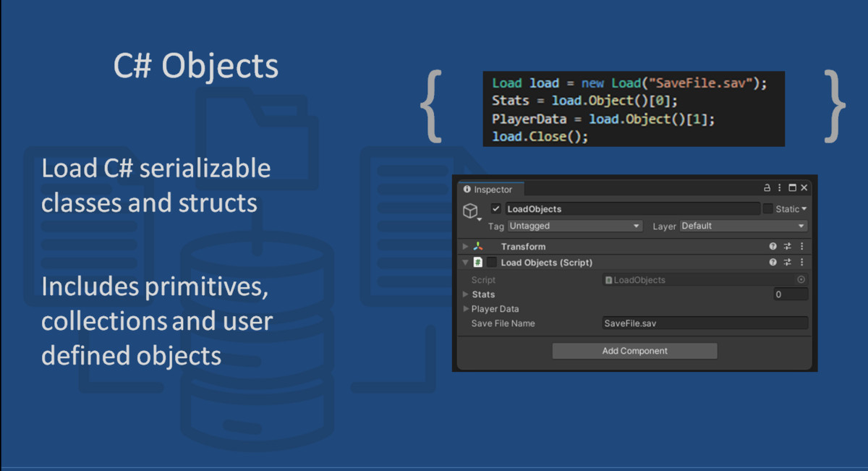Click the Transform component presets icon
This screenshot has height=471, width=868.
click(x=787, y=246)
